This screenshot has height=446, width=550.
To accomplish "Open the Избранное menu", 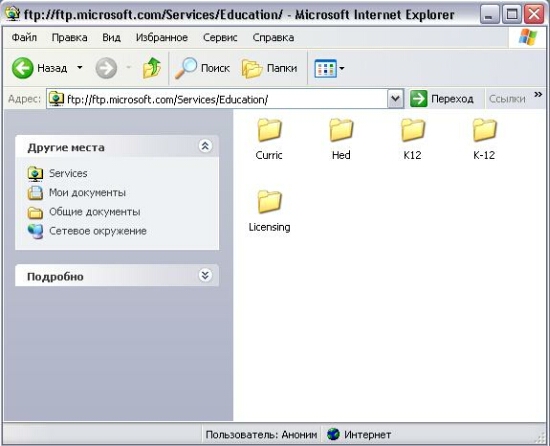I will [x=162, y=38].
